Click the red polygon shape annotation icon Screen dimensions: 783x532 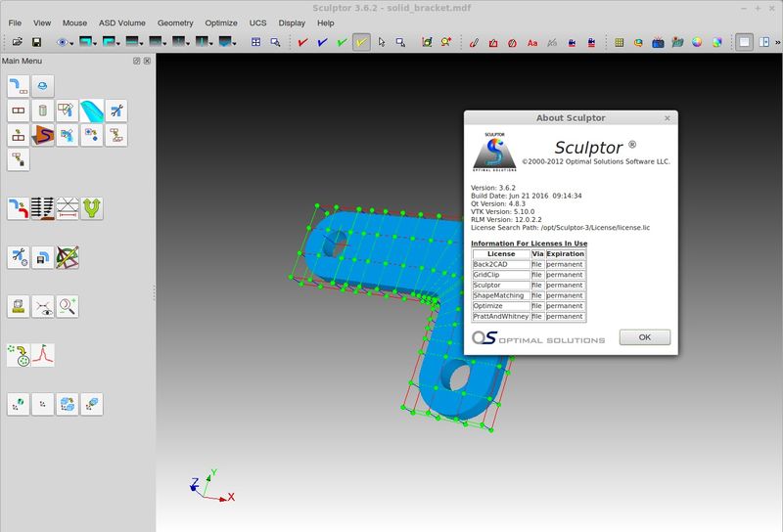click(x=493, y=43)
